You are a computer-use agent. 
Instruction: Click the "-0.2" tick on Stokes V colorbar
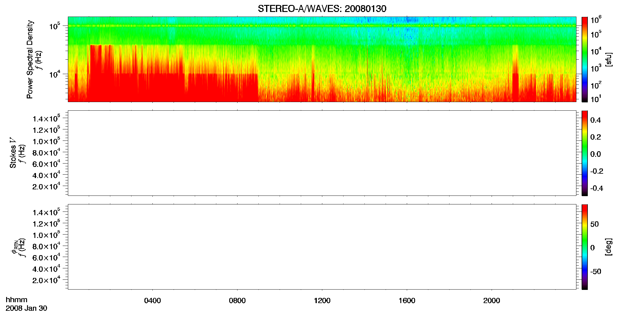[597, 171]
